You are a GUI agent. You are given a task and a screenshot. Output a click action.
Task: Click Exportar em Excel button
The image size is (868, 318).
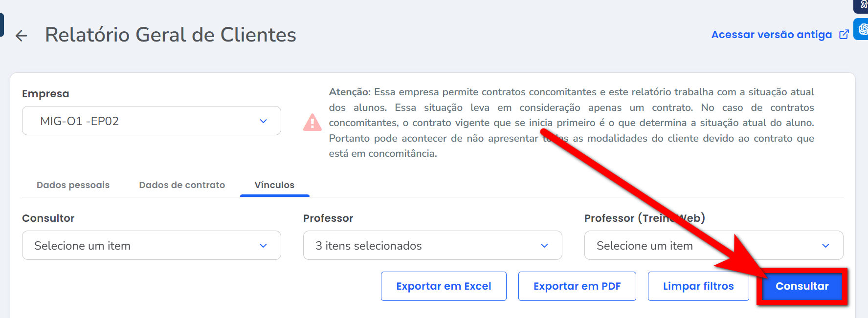tap(444, 286)
